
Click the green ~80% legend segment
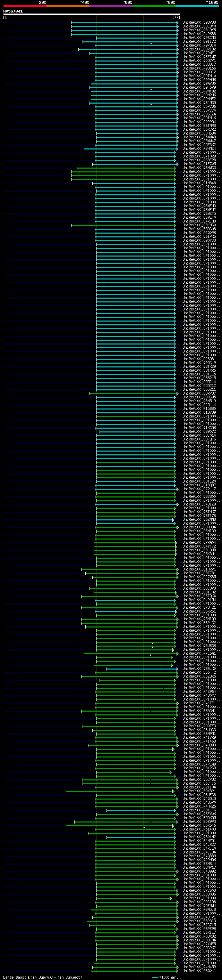pyautogui.click(x=154, y=6)
